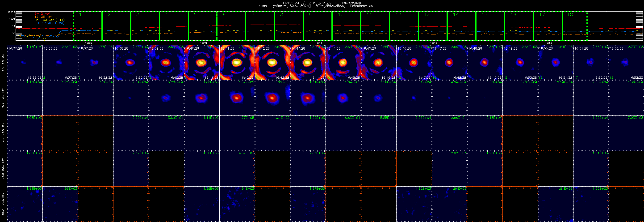Click the 10000 label on the count-rate axis
Viewport: 644px width, 222px height.
tap(11, 12)
